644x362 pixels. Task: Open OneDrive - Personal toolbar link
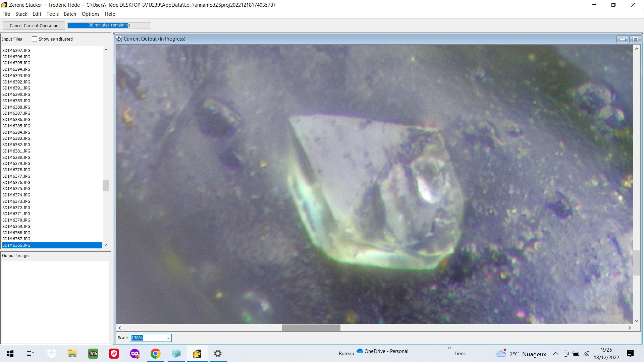click(x=382, y=351)
